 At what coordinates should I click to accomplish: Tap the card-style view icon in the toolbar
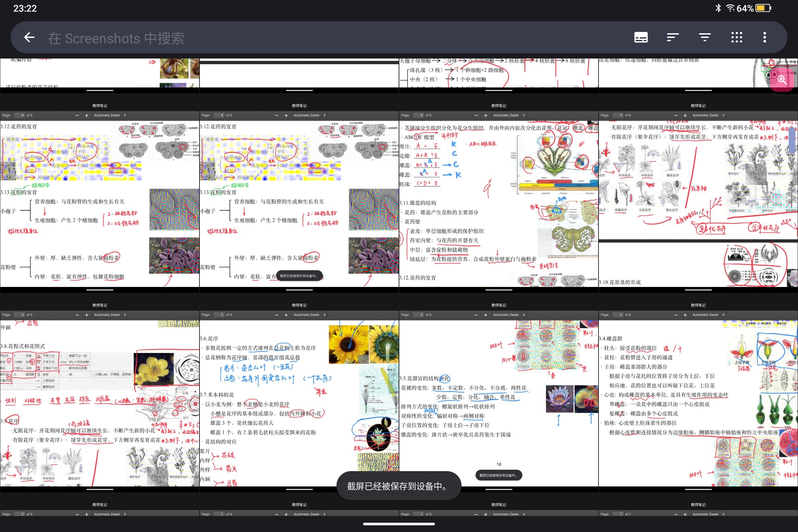(x=641, y=37)
